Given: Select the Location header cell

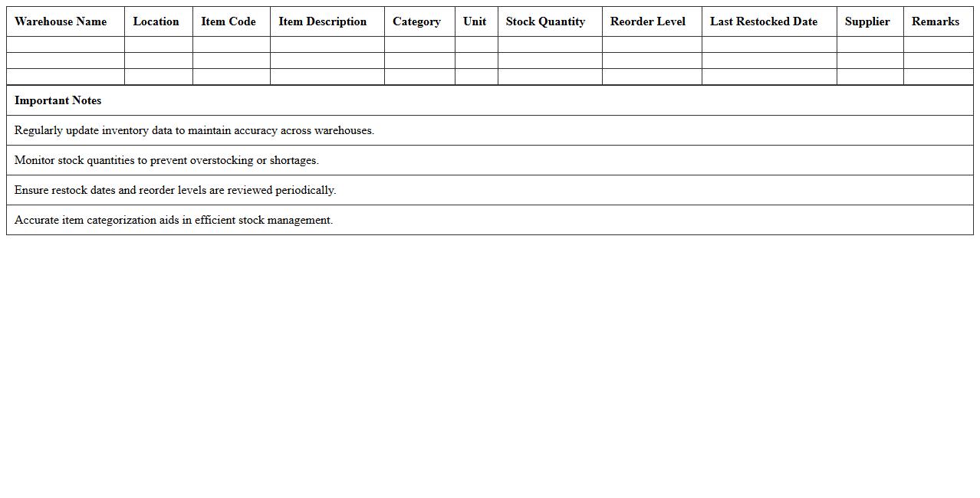Looking at the screenshot, I should point(156,21).
